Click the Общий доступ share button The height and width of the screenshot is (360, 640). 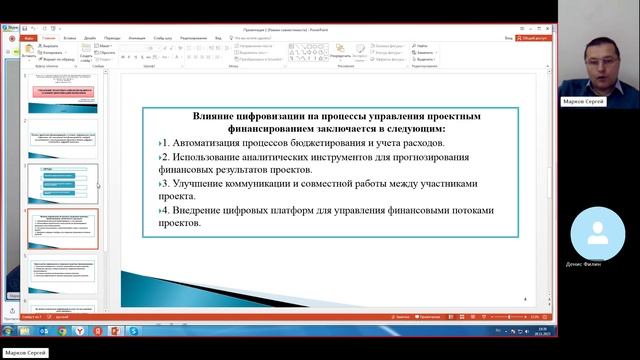click(533, 38)
